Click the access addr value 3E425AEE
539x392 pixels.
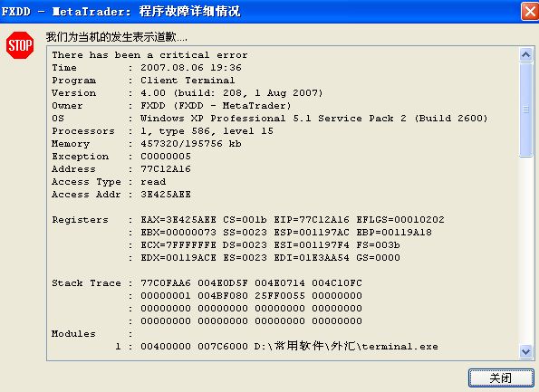[x=166, y=195]
